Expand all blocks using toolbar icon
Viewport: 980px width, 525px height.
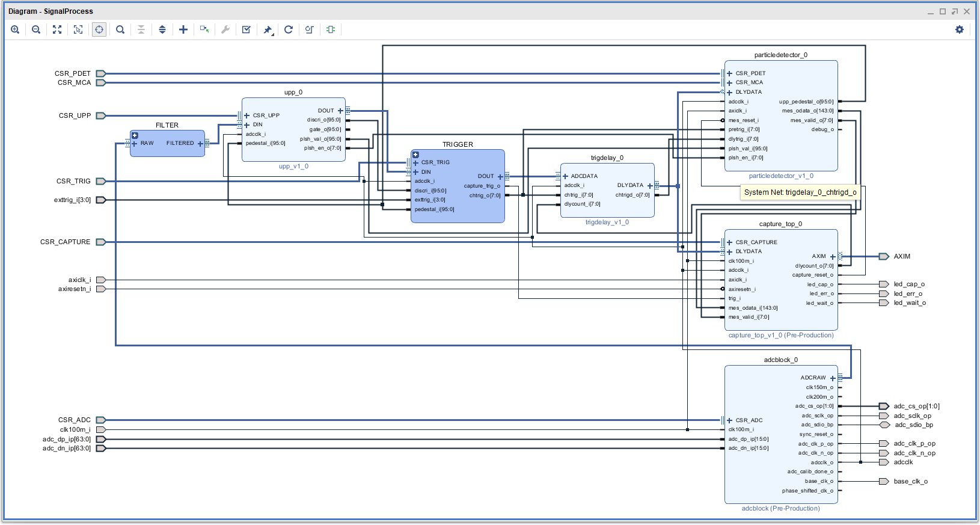162,29
